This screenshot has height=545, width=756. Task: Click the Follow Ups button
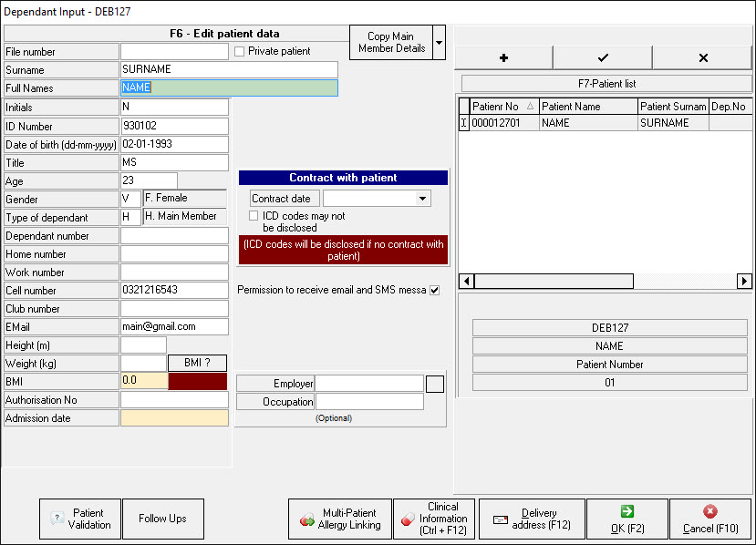163,519
